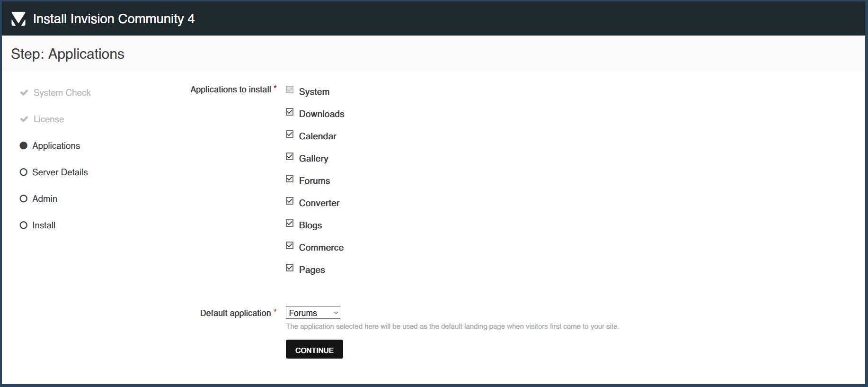This screenshot has width=868, height=387.
Task: Click the Converter checkbox label text
Action: [x=319, y=203]
